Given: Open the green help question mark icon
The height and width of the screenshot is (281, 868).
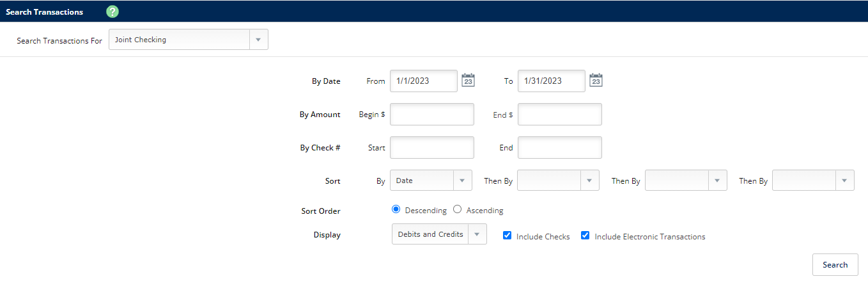Looking at the screenshot, I should [112, 12].
